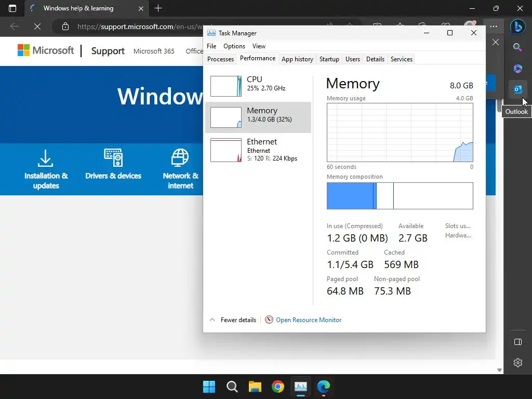The height and width of the screenshot is (399, 532).
Task: Open a new Edge tab
Action: pyautogui.click(x=158, y=8)
